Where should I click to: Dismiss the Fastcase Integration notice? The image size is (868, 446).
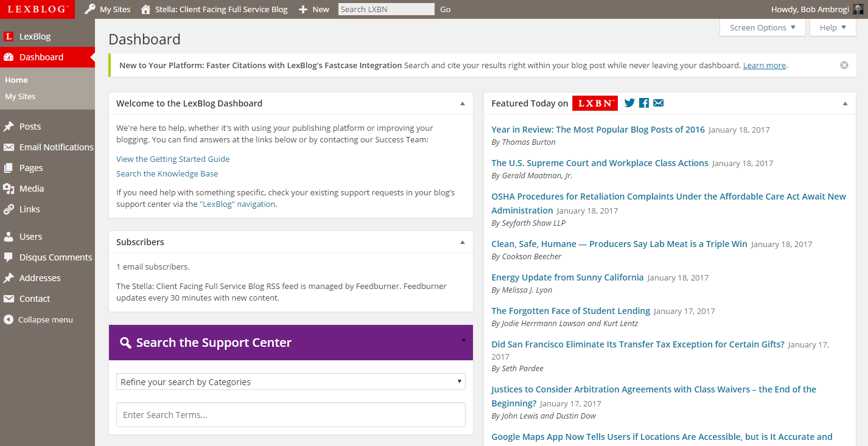coord(844,65)
